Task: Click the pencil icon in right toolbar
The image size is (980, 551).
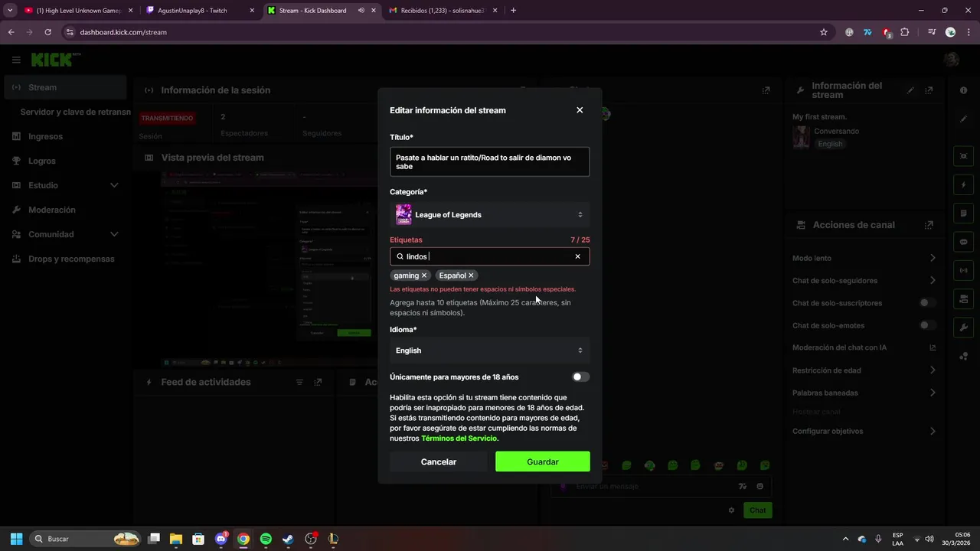Action: [x=963, y=119]
